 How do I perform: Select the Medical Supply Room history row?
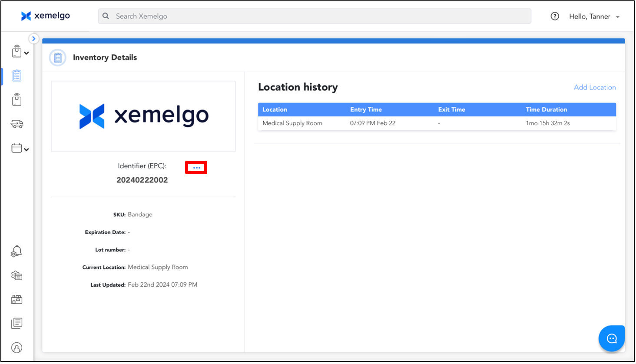coord(437,123)
